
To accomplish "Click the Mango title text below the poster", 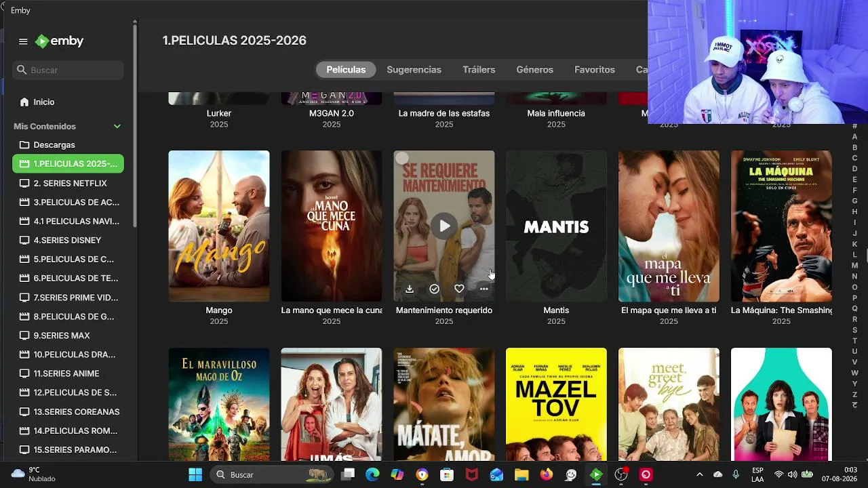I will [219, 310].
